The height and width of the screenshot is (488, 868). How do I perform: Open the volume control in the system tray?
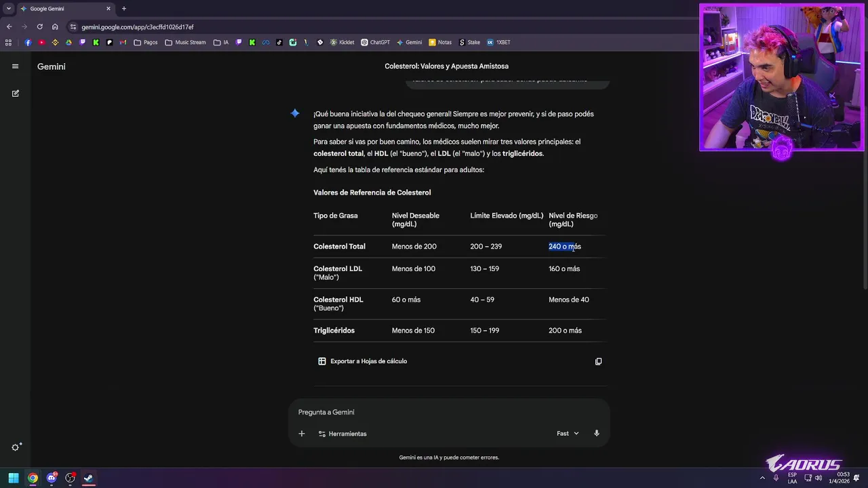[x=818, y=478]
